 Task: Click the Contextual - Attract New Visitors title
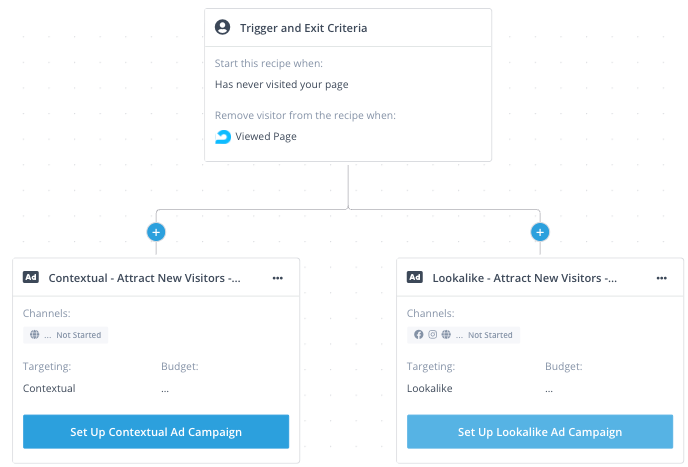144,278
